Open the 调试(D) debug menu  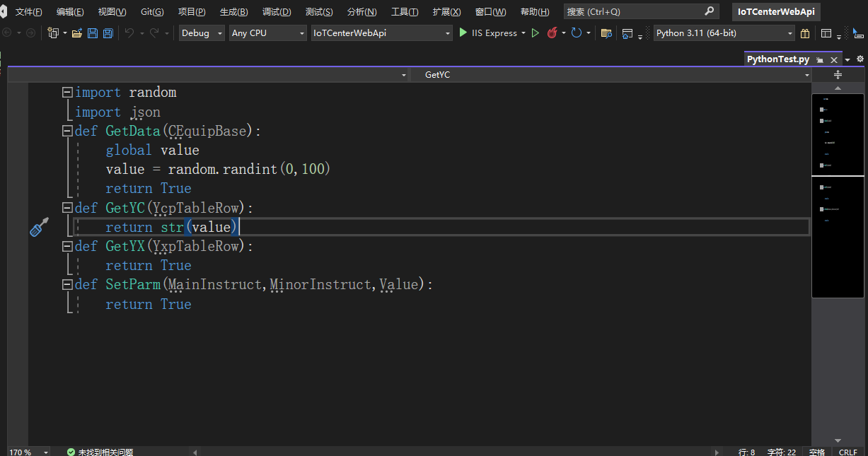coord(277,12)
